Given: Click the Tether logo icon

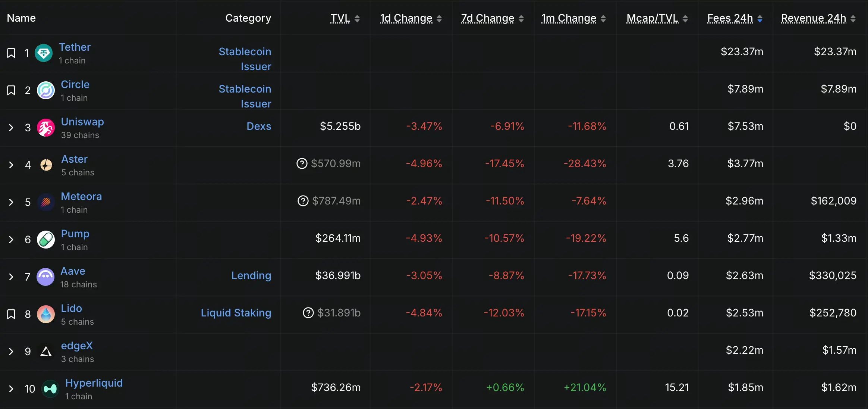Looking at the screenshot, I should click(44, 53).
